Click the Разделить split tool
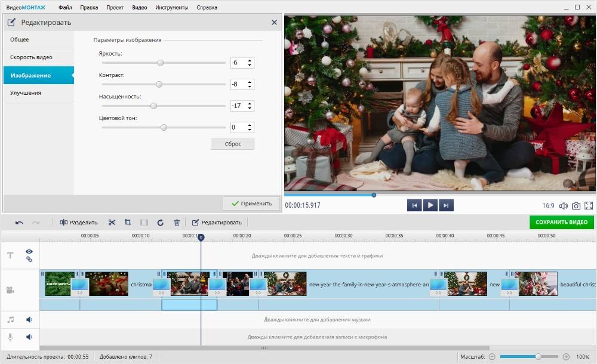Viewport: 597px width, 364px height. [78, 223]
